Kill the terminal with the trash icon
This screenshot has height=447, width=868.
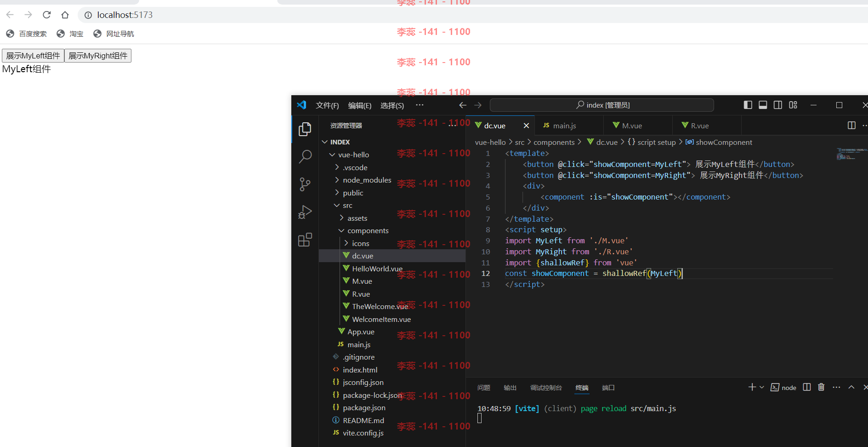pyautogui.click(x=821, y=387)
